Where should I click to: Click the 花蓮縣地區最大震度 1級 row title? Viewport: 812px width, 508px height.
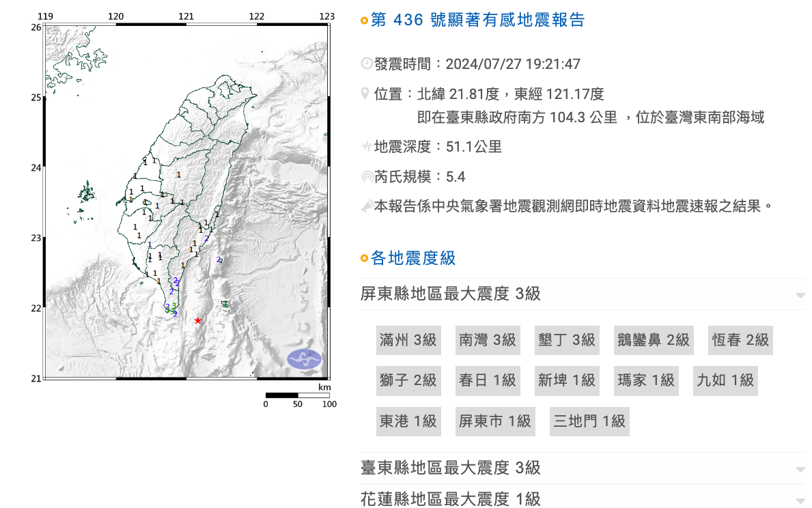pos(451,499)
